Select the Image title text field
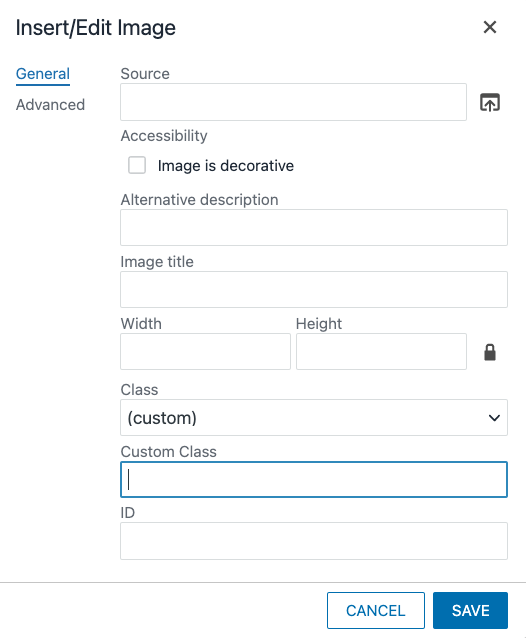Screen dimensions: 526x638 (x=314, y=289)
